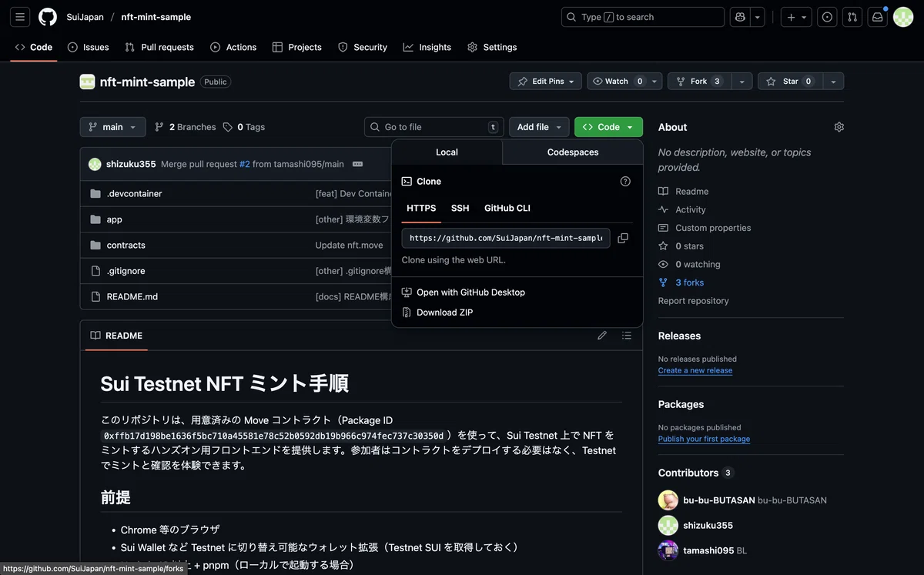
Task: Open the Add file dropdown
Action: tap(539, 127)
